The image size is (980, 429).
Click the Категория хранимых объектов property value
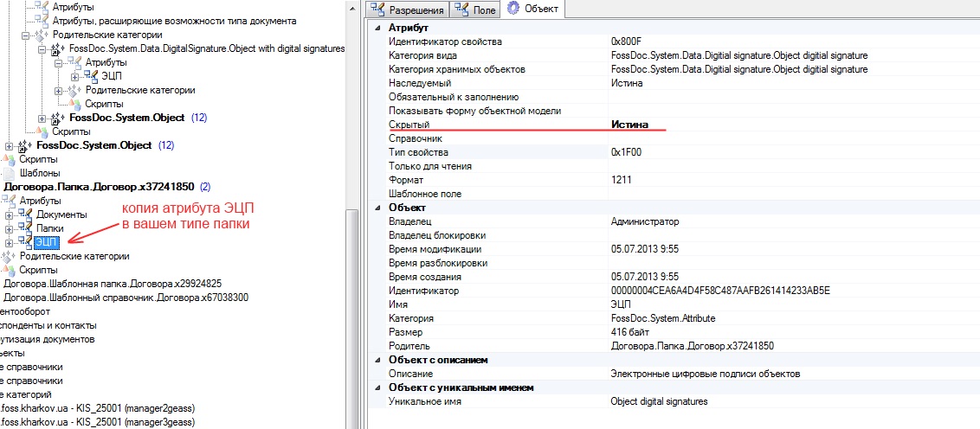pos(739,69)
